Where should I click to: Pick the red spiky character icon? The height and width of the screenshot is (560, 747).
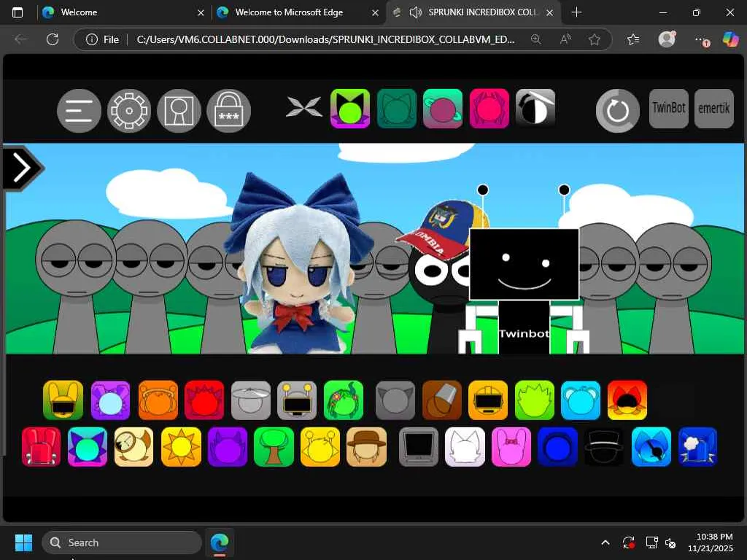coord(204,400)
